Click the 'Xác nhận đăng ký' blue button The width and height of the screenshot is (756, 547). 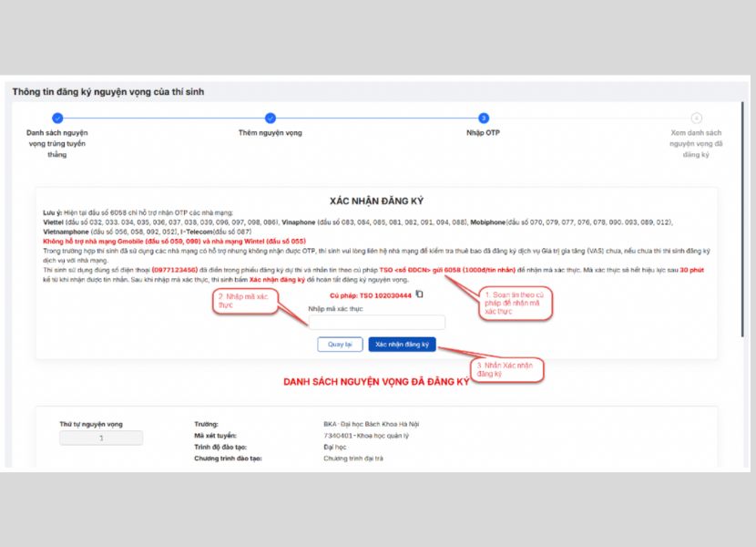tap(402, 345)
